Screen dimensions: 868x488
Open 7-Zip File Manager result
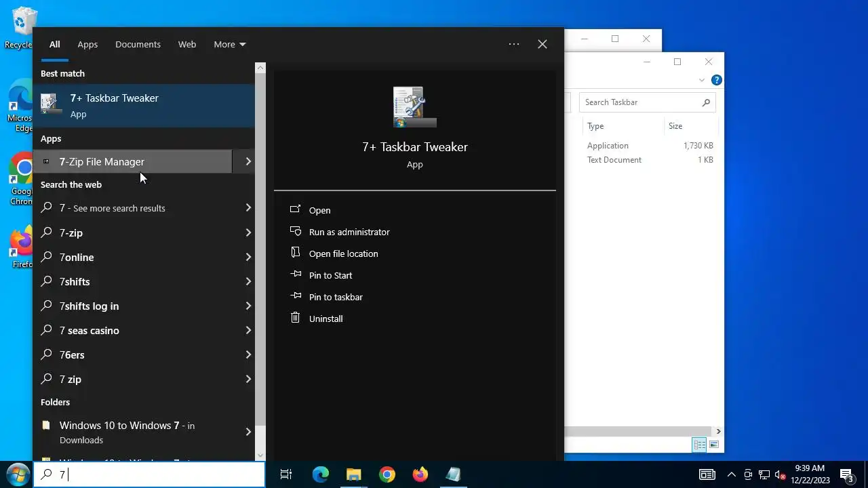click(133, 161)
